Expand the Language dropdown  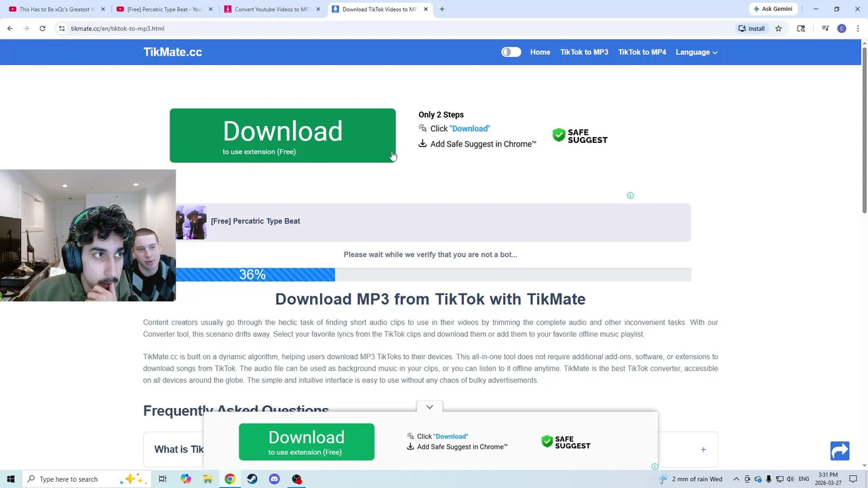(x=696, y=52)
